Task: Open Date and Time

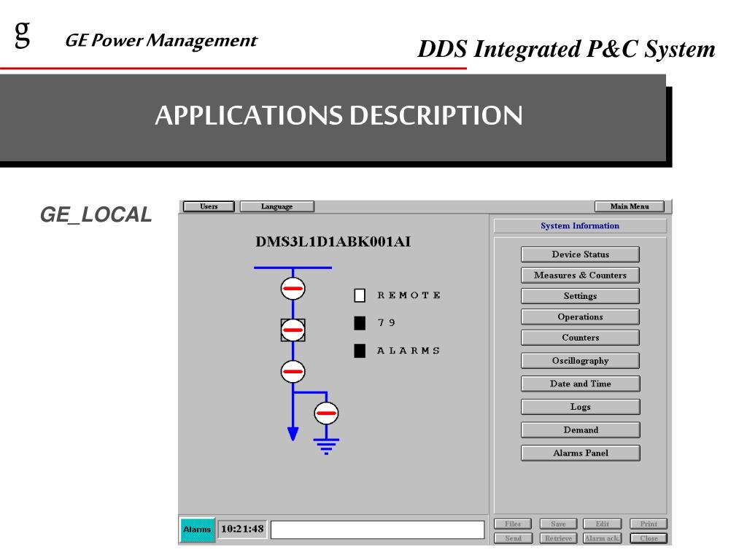Action: pos(580,384)
